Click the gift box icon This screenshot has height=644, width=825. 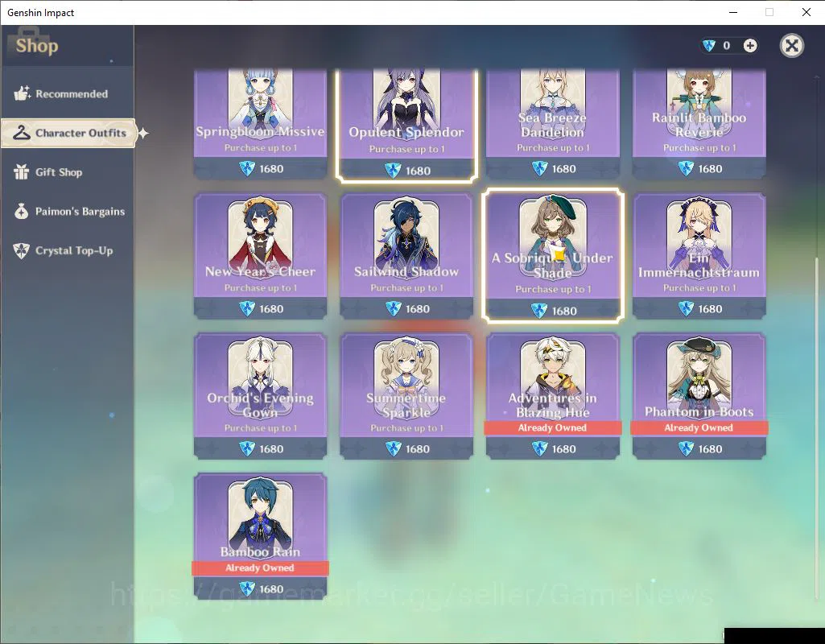[22, 171]
